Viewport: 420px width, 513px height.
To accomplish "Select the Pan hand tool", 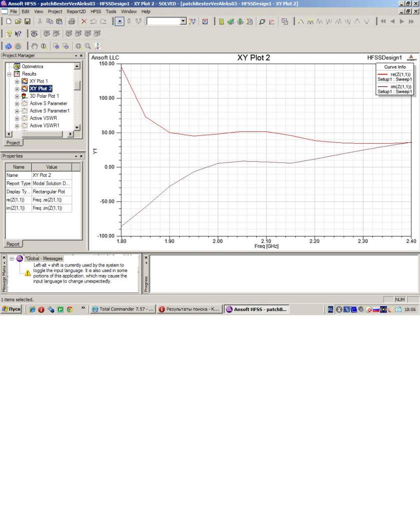I will coord(35,46).
